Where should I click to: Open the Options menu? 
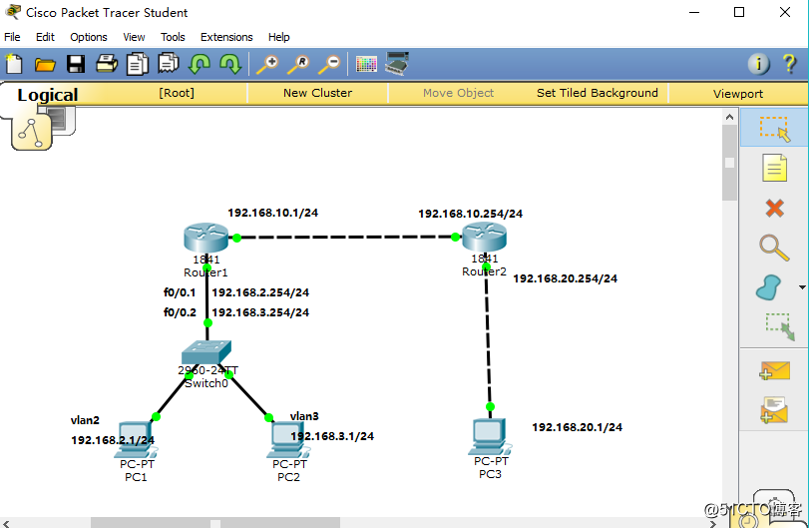[89, 37]
